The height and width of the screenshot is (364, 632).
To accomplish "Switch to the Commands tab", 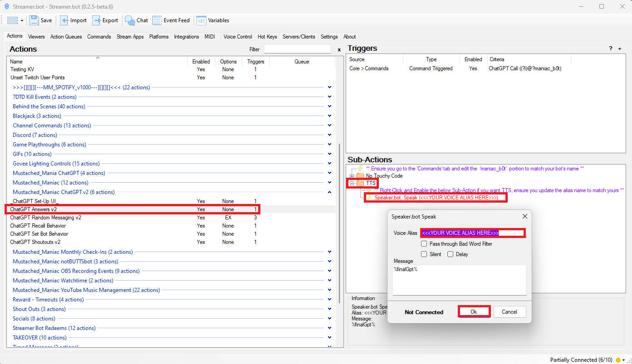I will coord(99,37).
